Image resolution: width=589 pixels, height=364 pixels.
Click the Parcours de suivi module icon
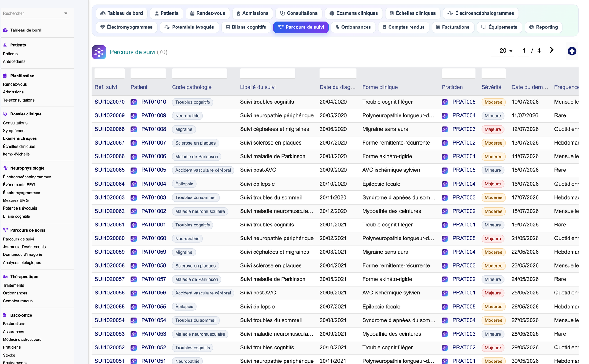tap(99, 52)
